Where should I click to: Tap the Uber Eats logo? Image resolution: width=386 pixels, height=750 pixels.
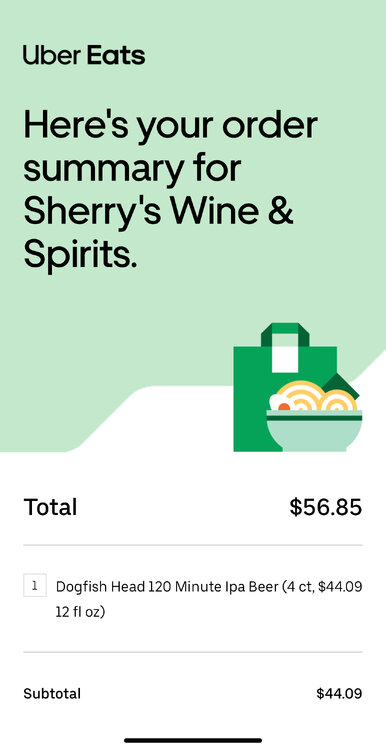click(x=84, y=55)
